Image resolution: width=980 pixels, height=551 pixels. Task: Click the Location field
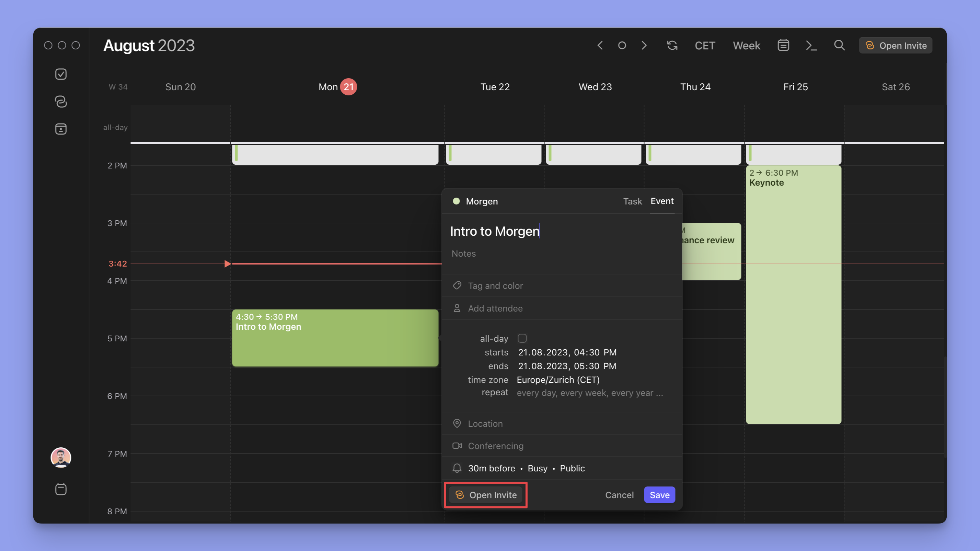pos(562,424)
